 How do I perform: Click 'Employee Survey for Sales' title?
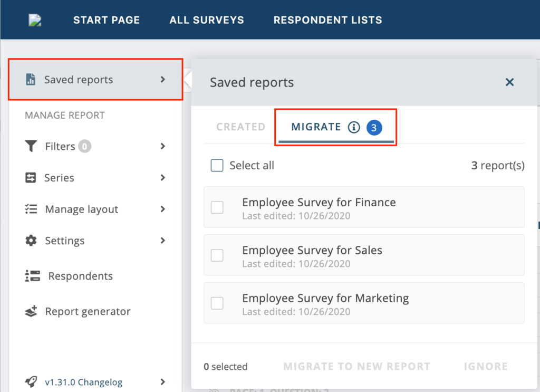312,250
